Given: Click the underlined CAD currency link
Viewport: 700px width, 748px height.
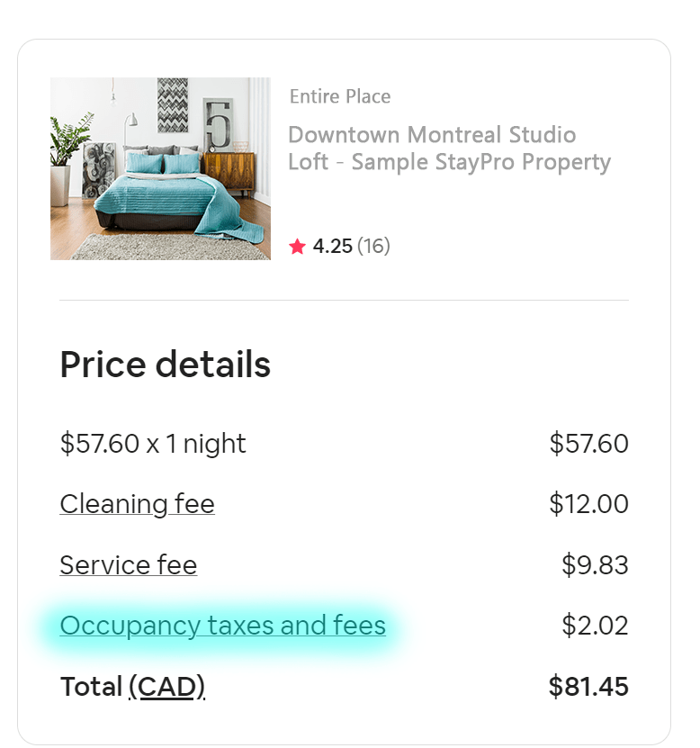Looking at the screenshot, I should [x=166, y=687].
